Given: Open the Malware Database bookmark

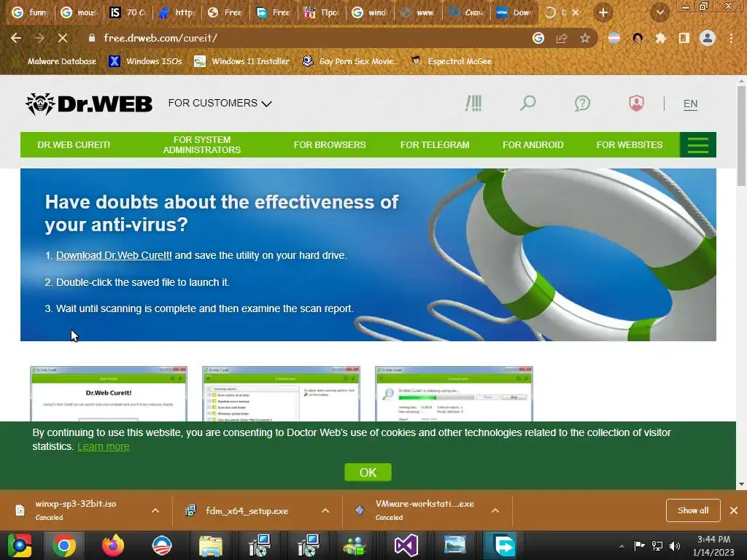Looking at the screenshot, I should pos(55,61).
